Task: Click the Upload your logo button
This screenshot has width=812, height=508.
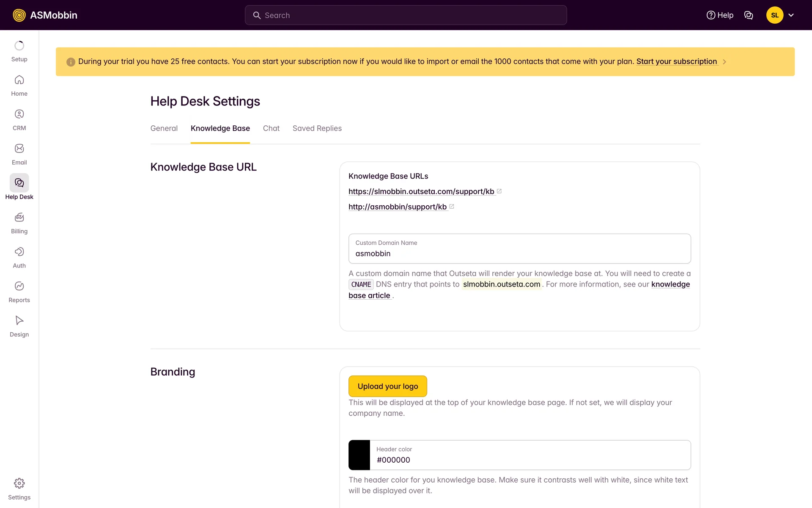Action: tap(387, 386)
